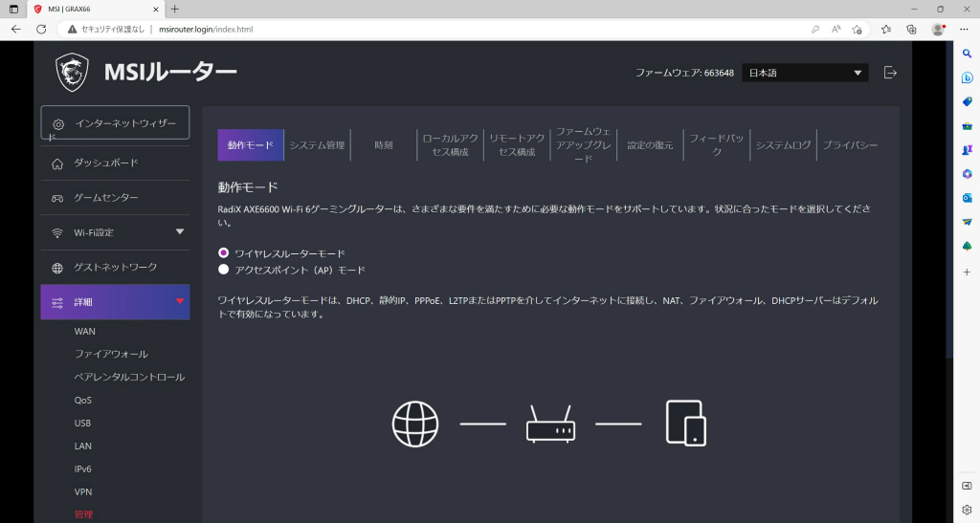Screen dimensions: 980x523
Task: Open Dashboard via the home icon
Action: [x=57, y=163]
